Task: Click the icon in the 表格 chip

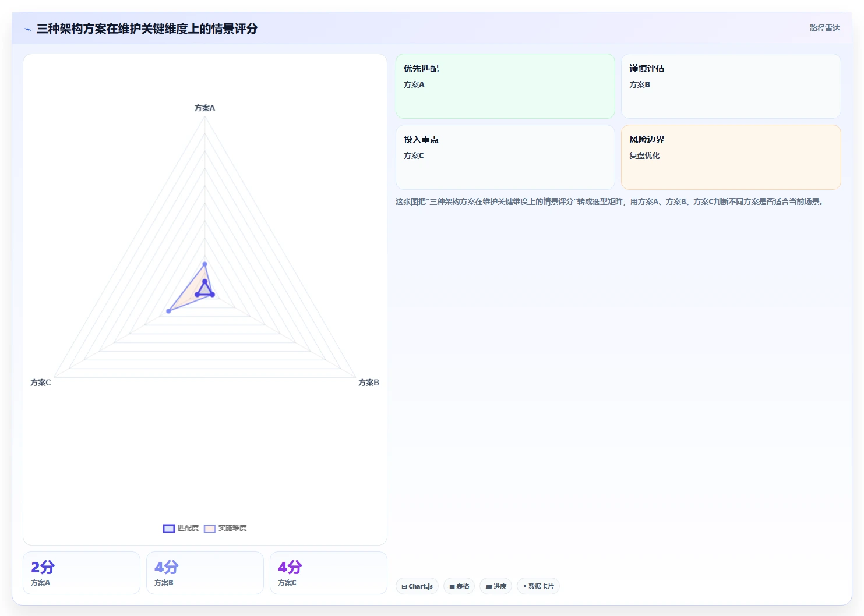Action: tap(452, 586)
